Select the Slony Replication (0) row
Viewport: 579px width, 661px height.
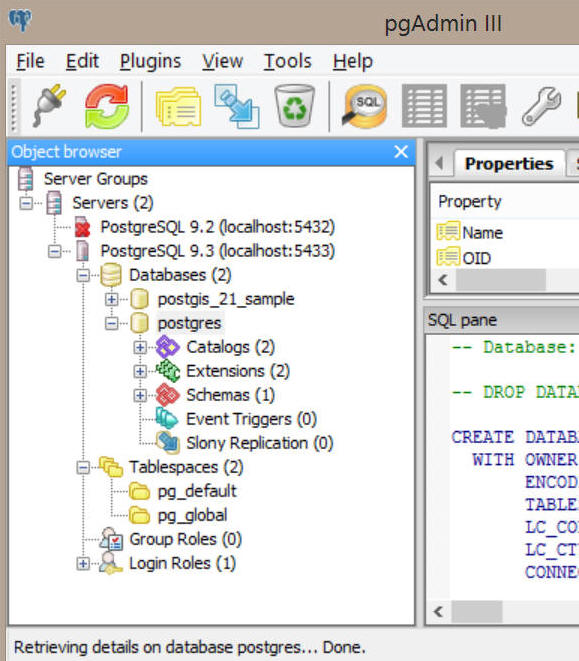(260, 443)
